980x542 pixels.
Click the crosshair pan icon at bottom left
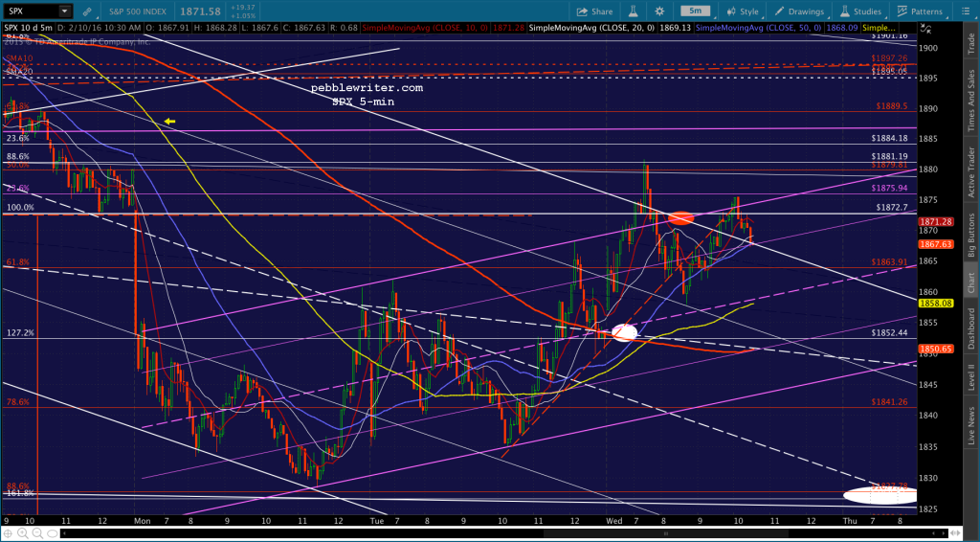(x=8, y=533)
